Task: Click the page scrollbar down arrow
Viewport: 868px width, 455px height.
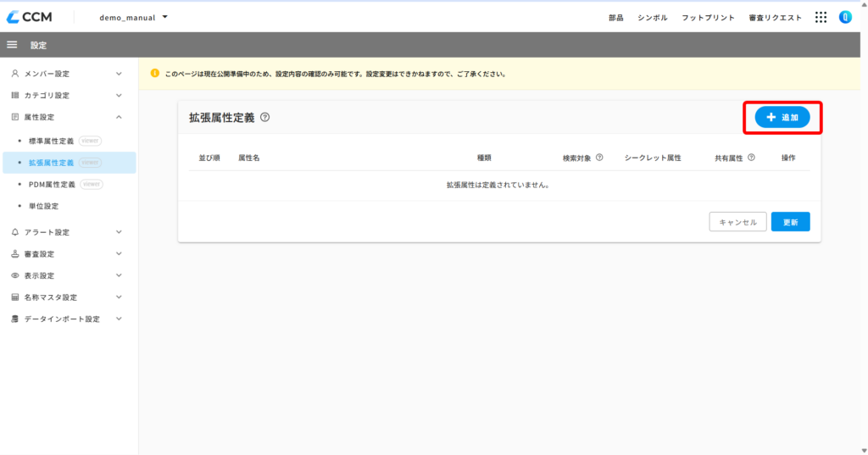Action: [x=864, y=451]
